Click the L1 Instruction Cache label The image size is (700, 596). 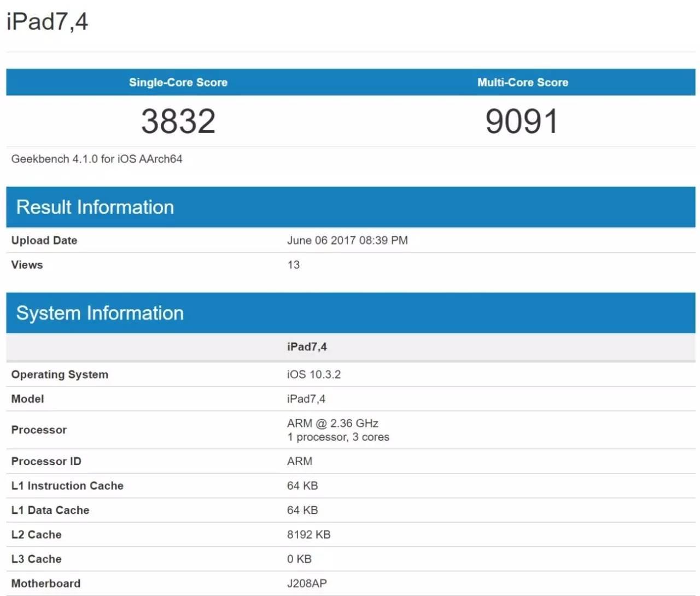click(x=67, y=486)
